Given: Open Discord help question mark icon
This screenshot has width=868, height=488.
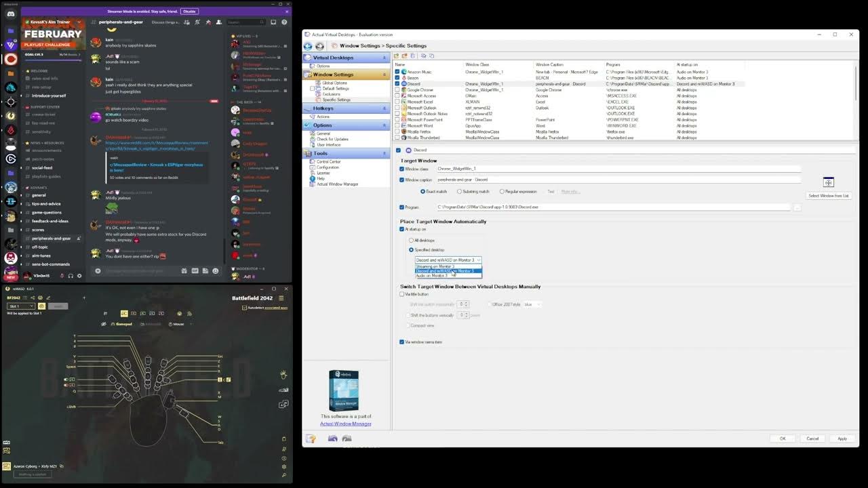Looking at the screenshot, I should click(x=283, y=22).
